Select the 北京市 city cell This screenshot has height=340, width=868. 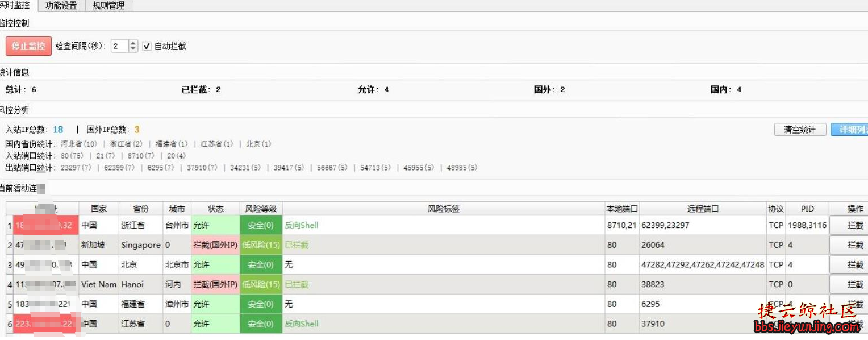click(177, 265)
